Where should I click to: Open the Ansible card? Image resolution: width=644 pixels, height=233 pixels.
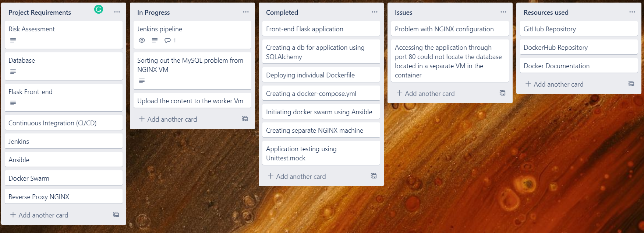pyautogui.click(x=64, y=159)
